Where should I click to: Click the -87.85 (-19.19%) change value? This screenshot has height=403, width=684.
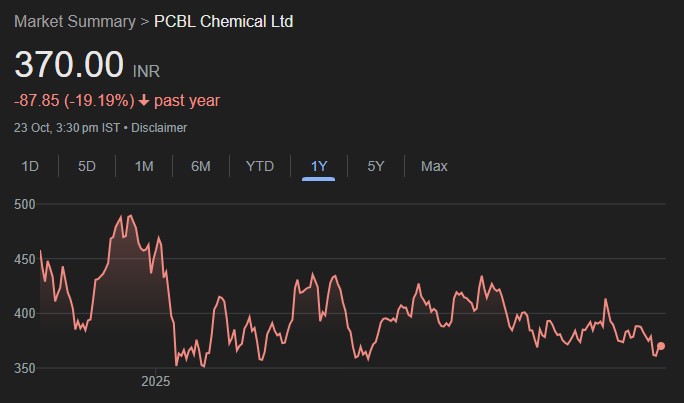[73, 100]
